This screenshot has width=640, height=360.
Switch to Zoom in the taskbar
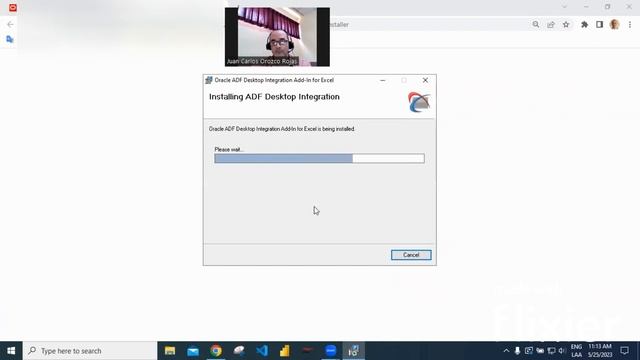(x=331, y=351)
